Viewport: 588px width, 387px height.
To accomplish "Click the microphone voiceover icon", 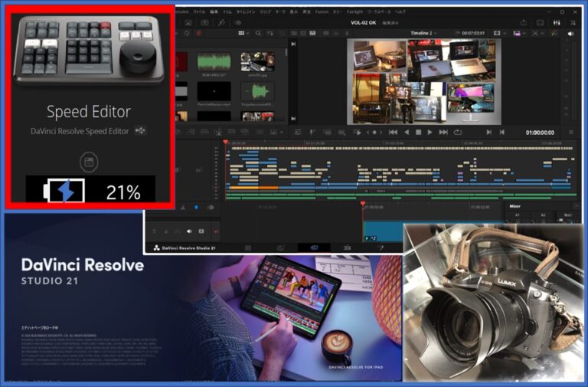I will (x=312, y=132).
